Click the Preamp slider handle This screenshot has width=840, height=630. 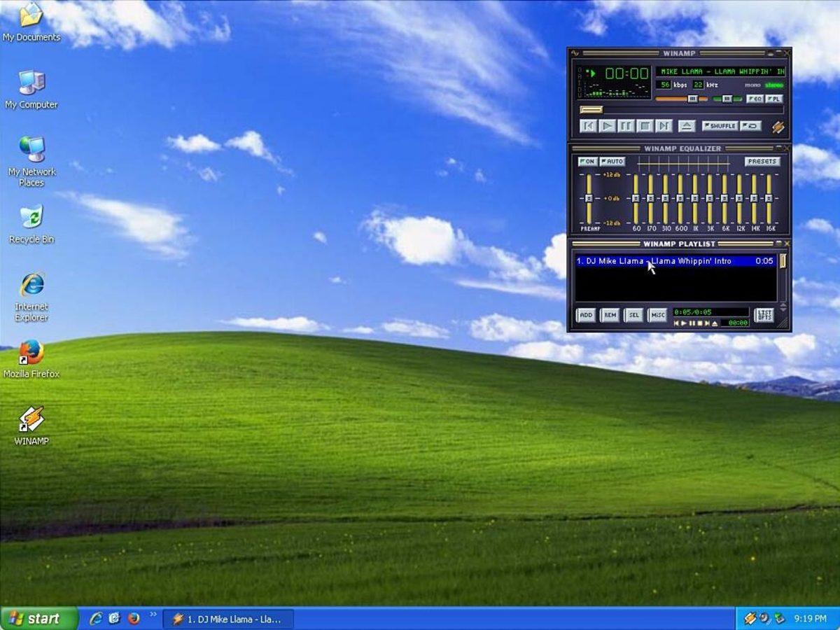point(589,199)
